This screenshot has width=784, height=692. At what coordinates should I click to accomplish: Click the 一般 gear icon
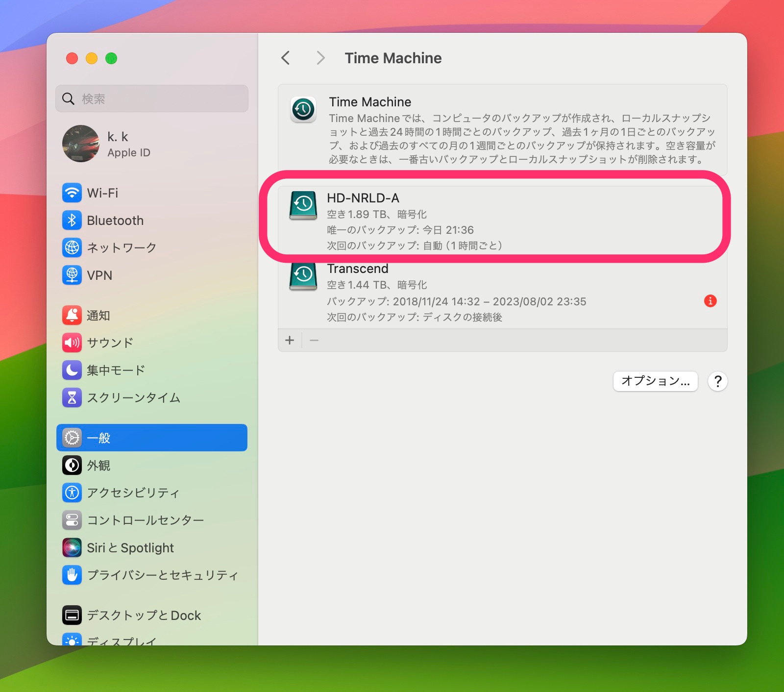[x=72, y=438]
